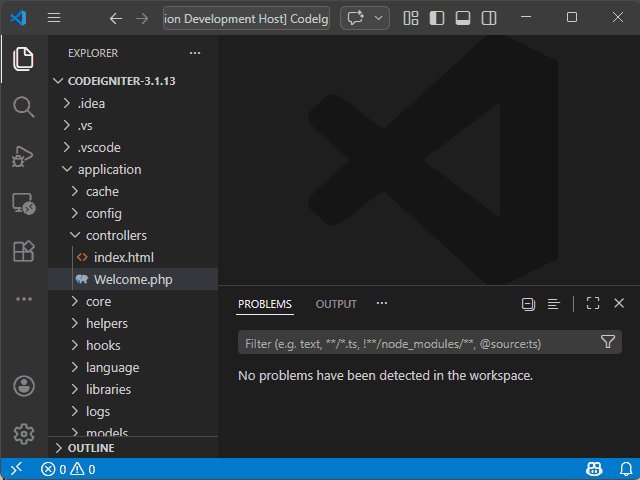Open the Explorer view in activity bar
640x480 pixels.
pyautogui.click(x=23, y=59)
